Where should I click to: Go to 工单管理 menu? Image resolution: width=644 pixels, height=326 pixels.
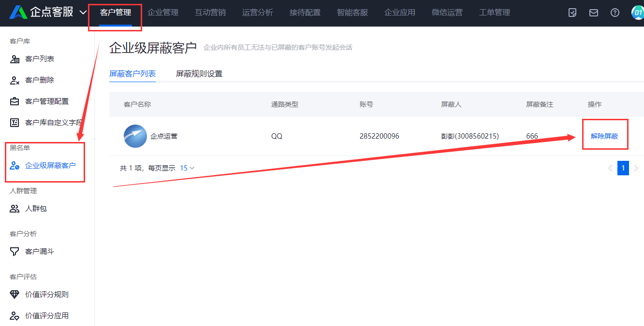(495, 13)
